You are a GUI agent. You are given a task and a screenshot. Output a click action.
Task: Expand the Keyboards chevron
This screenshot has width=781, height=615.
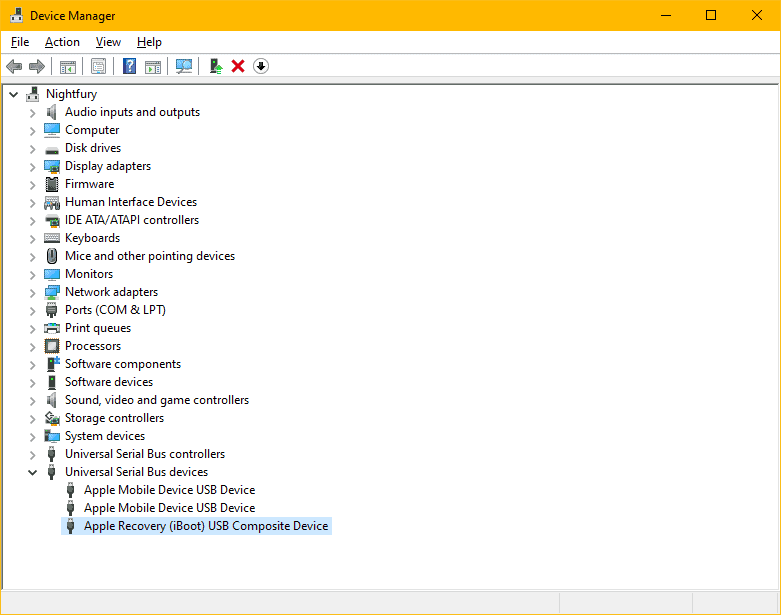(32, 239)
